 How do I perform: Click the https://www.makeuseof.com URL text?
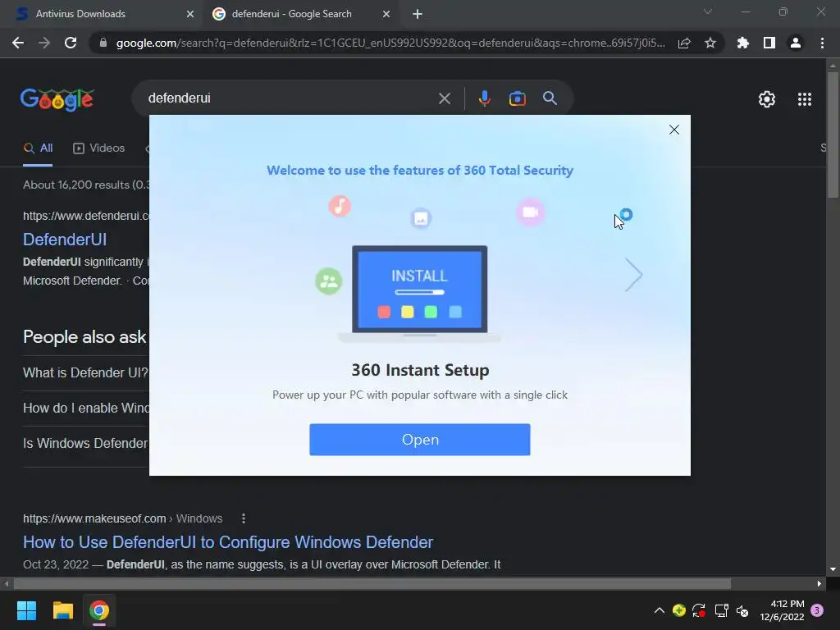(x=94, y=518)
